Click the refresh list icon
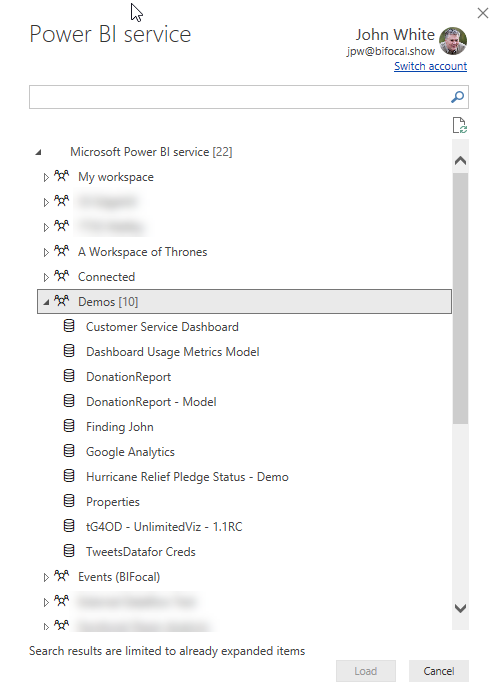 (459, 125)
